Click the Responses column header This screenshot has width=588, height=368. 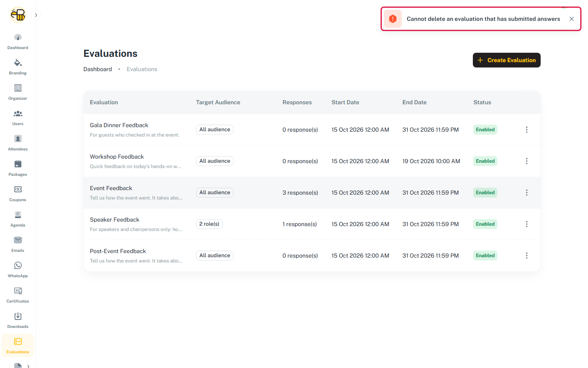[x=297, y=102]
